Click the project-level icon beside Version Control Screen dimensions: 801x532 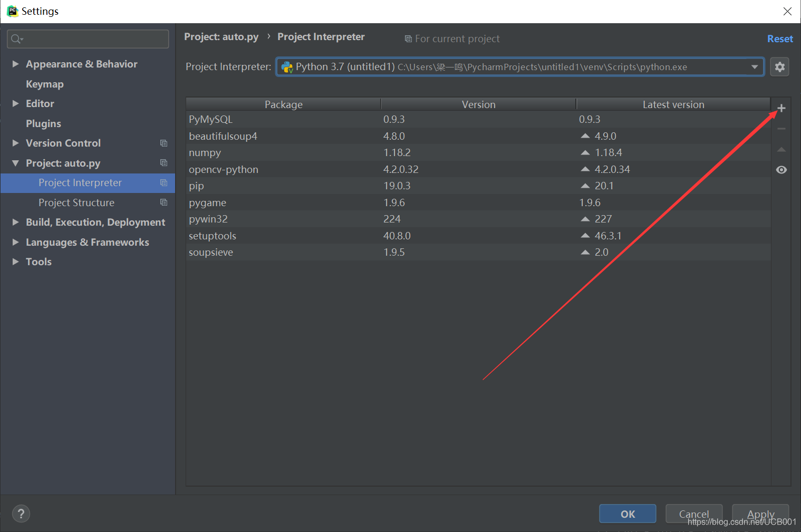[x=164, y=143]
